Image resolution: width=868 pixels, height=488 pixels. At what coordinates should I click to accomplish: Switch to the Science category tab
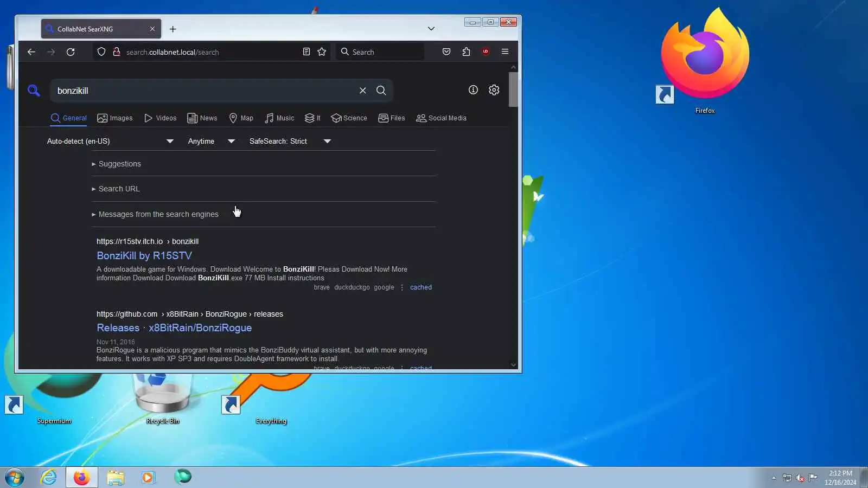point(349,118)
